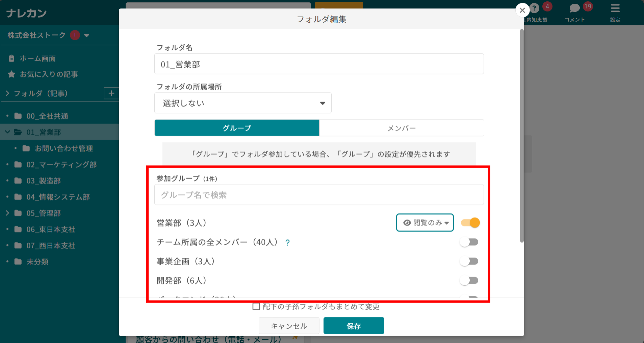The height and width of the screenshot is (343, 644).
Task: Click the + icon to add a folder
Action: pos(112,93)
